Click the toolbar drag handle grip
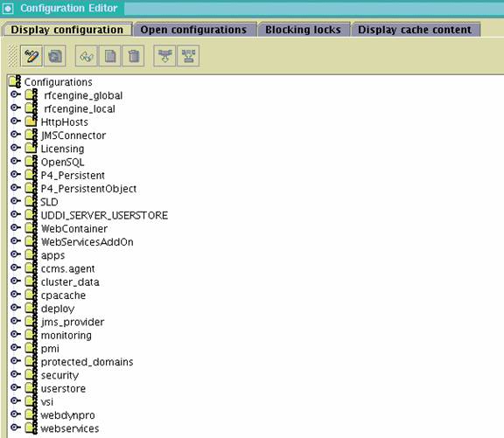This screenshot has height=438, width=504. (x=12, y=56)
